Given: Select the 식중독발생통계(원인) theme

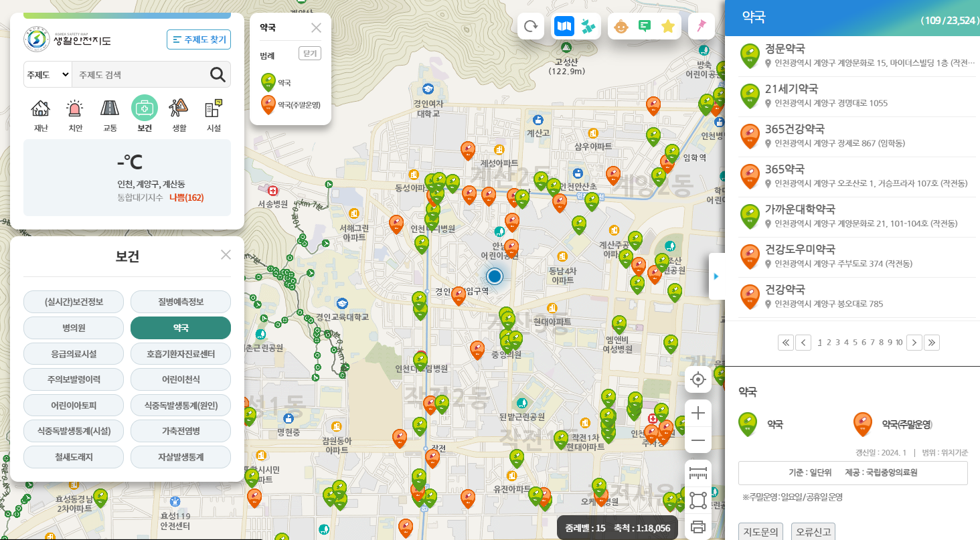Looking at the screenshot, I should [x=181, y=405].
